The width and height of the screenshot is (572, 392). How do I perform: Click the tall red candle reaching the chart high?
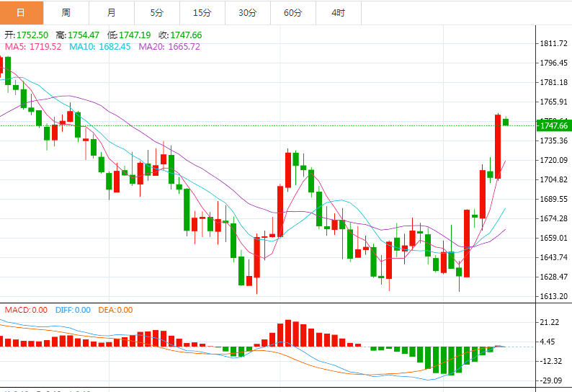click(x=498, y=146)
